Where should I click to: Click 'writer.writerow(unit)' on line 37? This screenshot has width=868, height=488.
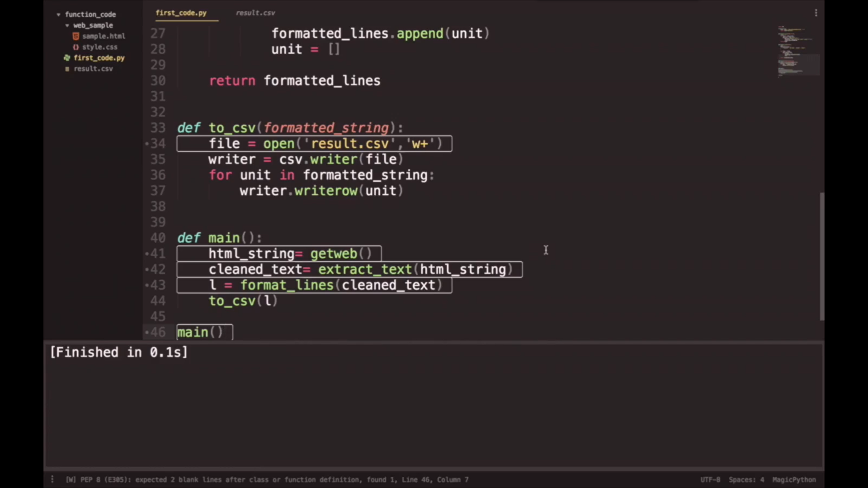click(321, 191)
